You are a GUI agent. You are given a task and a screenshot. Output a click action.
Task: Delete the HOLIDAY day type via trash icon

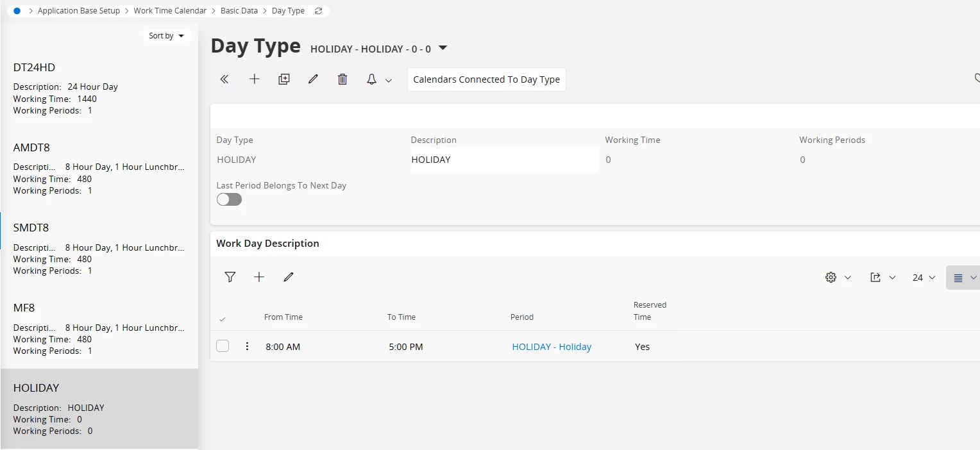pyautogui.click(x=342, y=79)
